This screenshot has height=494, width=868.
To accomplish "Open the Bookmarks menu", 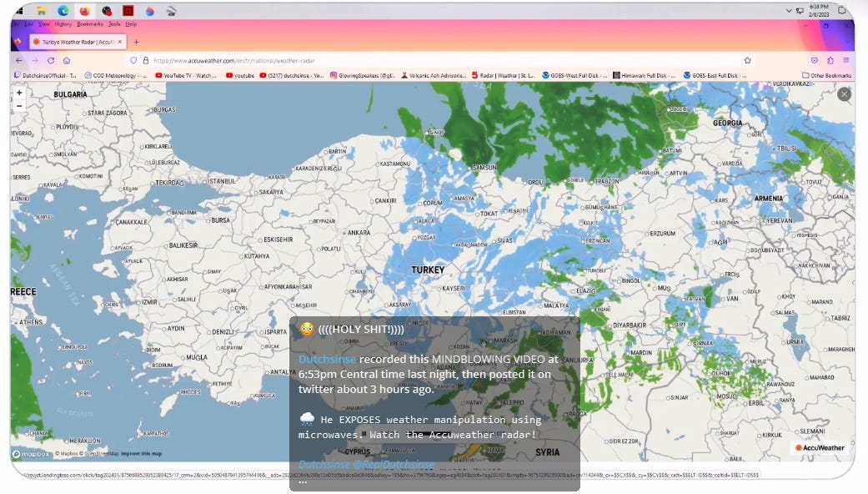I will point(90,24).
